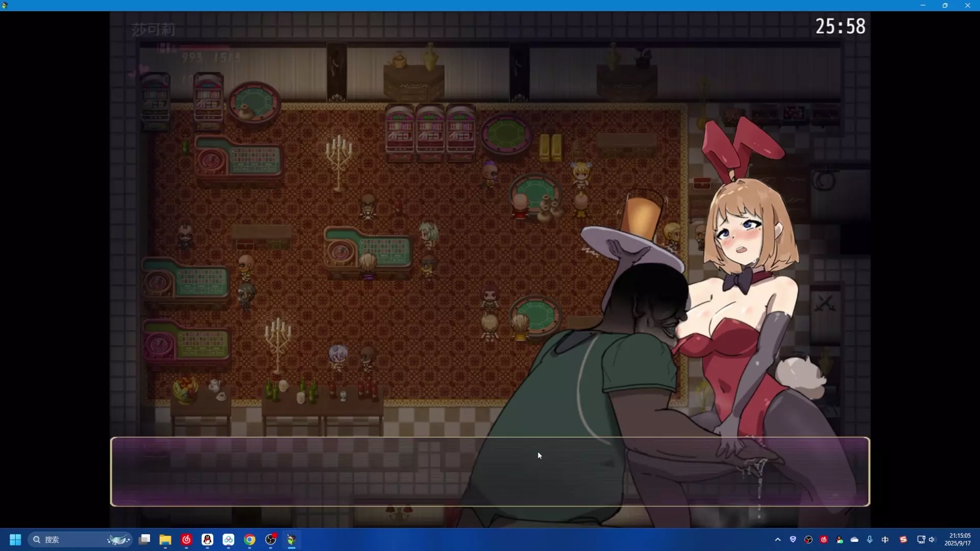Open the Sogou input method tray icon
980x551 pixels.
coord(903,539)
